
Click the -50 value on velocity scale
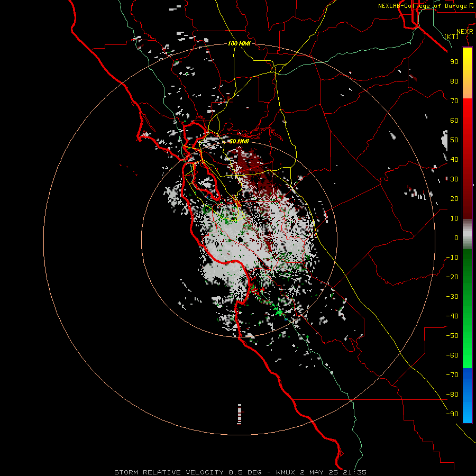[452, 336]
